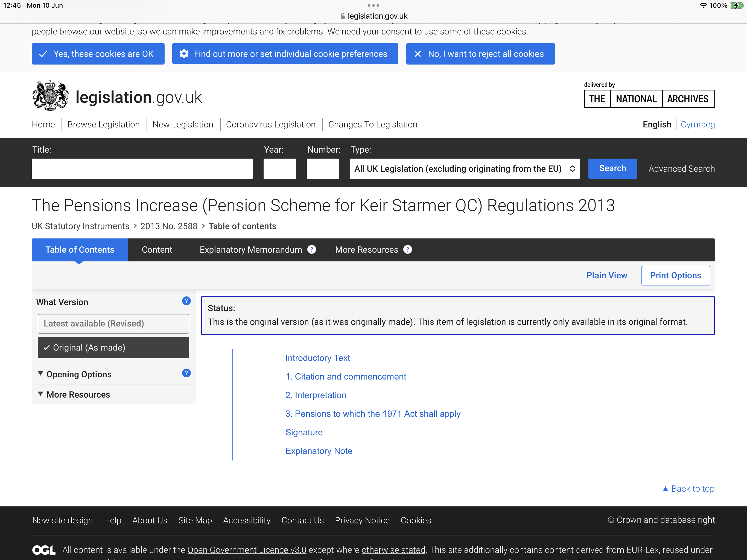Open 1. Citation and commencement
Viewport: 747px width, 560px height.
[x=345, y=377]
